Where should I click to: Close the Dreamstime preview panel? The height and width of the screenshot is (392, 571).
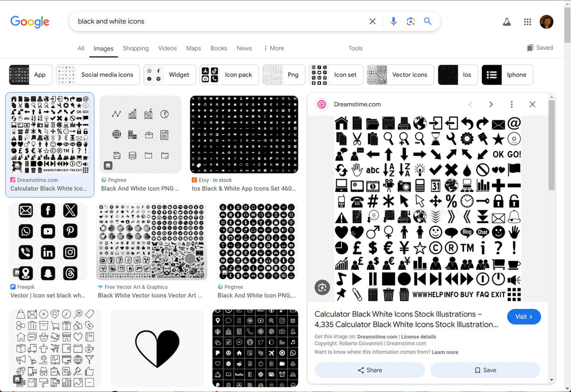[x=533, y=105]
